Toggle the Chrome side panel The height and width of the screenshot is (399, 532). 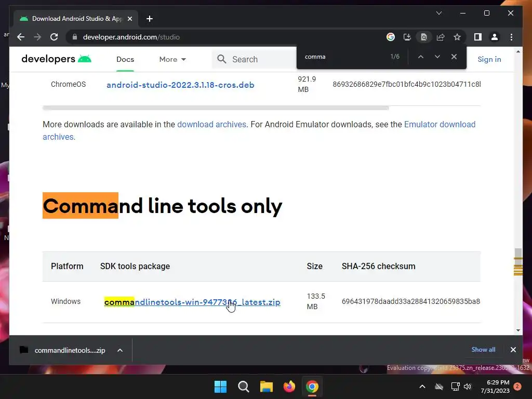coord(478,37)
